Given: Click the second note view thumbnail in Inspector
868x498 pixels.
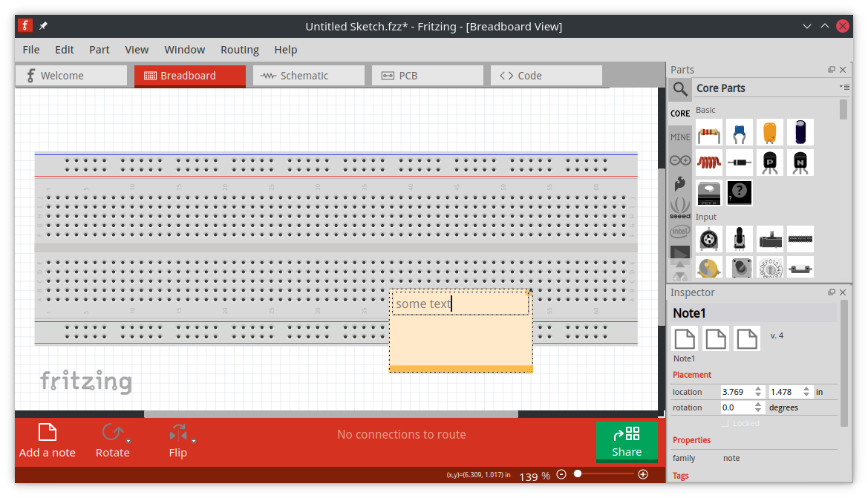Looking at the screenshot, I should pos(715,338).
